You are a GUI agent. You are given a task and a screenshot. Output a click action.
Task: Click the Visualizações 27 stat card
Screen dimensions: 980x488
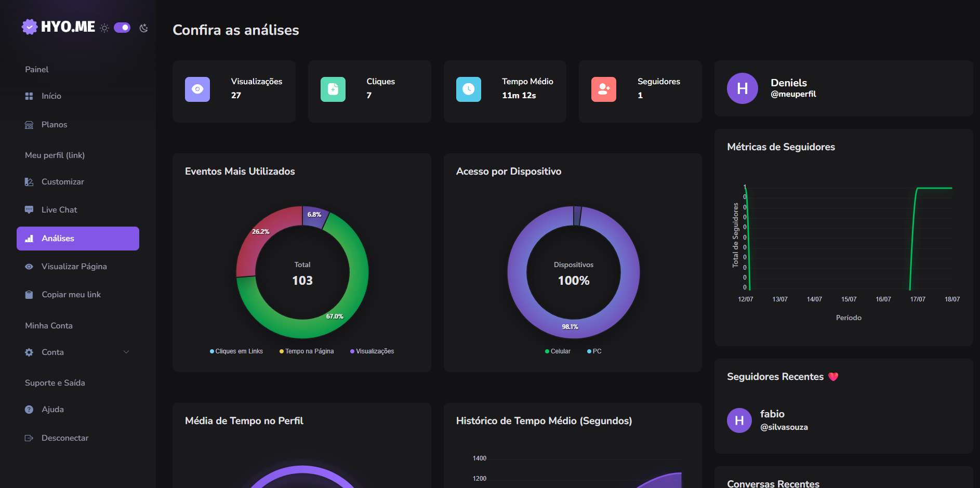[234, 91]
